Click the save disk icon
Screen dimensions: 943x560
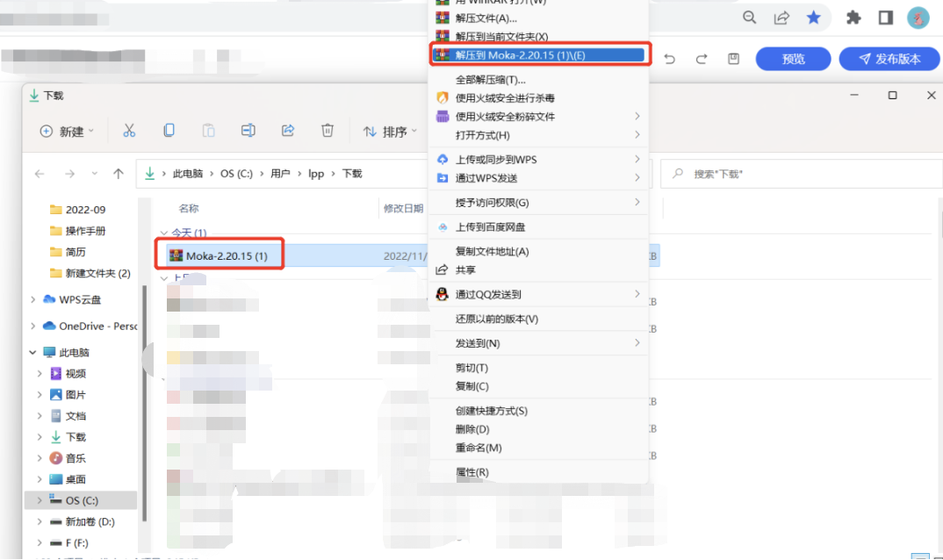coord(733,58)
